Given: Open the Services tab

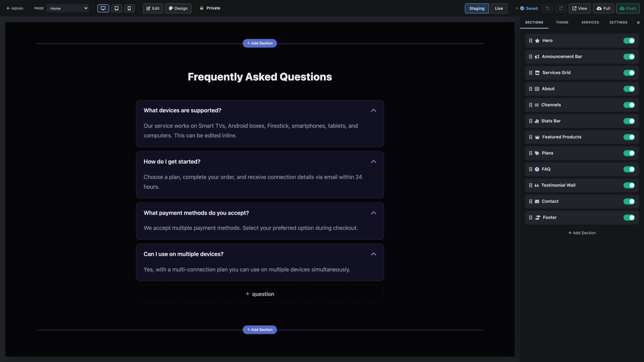Looking at the screenshot, I should coord(590,23).
